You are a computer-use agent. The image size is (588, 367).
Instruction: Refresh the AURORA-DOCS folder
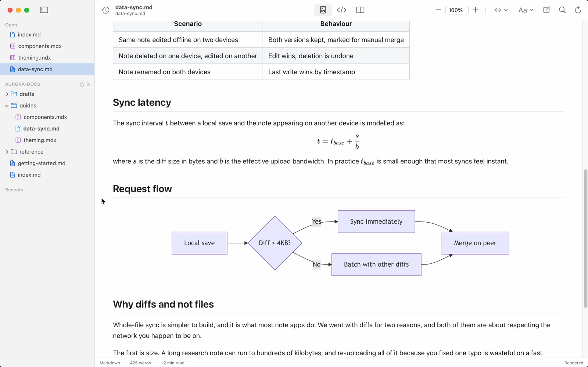(82, 84)
